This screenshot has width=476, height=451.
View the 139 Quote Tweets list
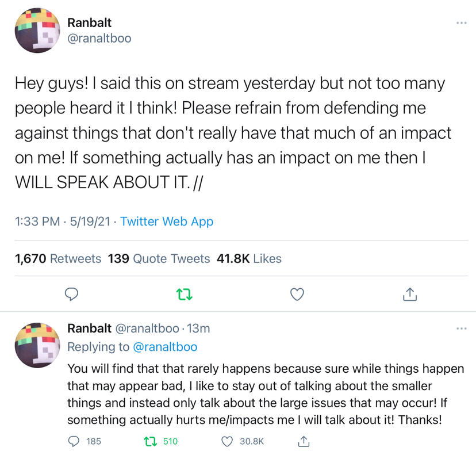(159, 259)
